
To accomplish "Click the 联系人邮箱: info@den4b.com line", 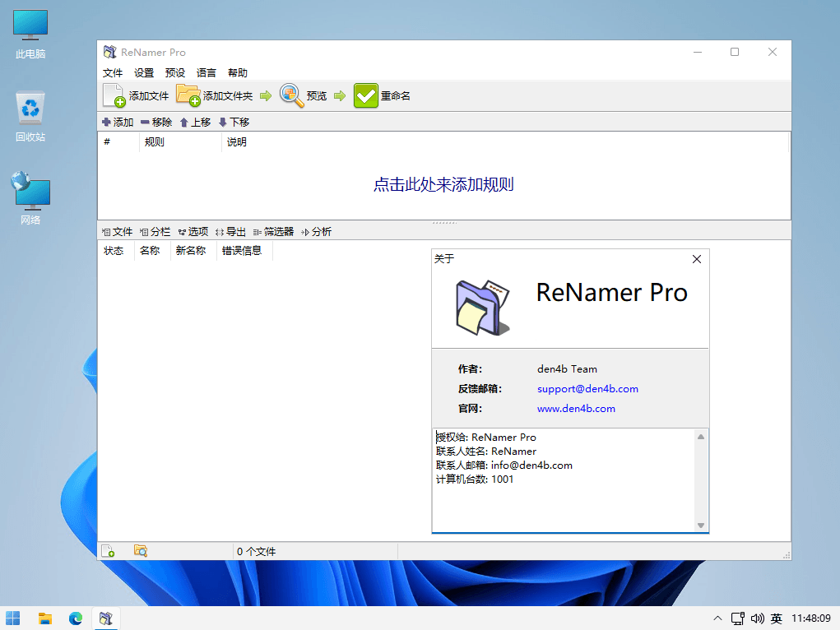I will point(504,466).
